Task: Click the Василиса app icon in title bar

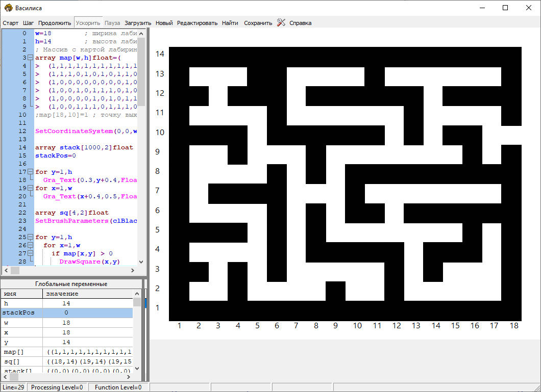Action: click(x=8, y=8)
